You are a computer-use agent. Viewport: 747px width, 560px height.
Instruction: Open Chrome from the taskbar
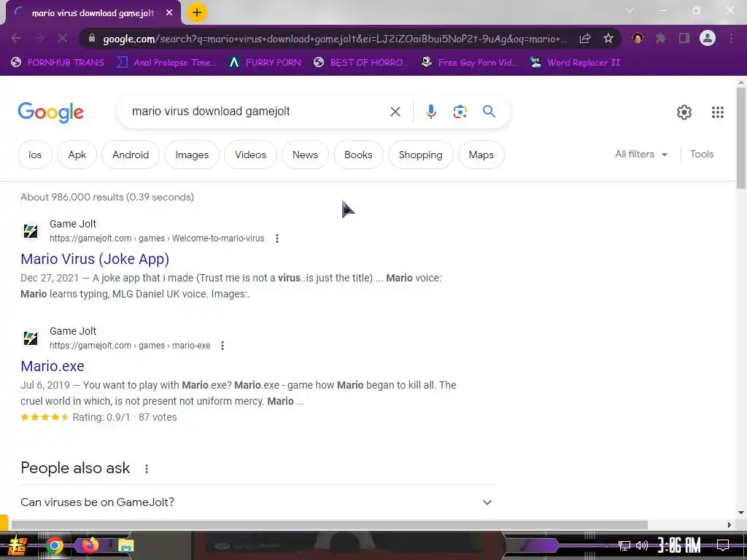54,545
